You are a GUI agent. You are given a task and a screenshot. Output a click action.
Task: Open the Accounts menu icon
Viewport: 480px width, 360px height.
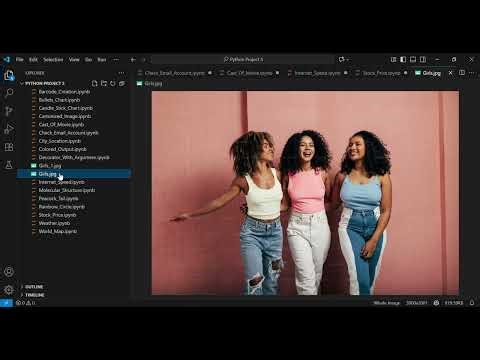click(x=9, y=272)
